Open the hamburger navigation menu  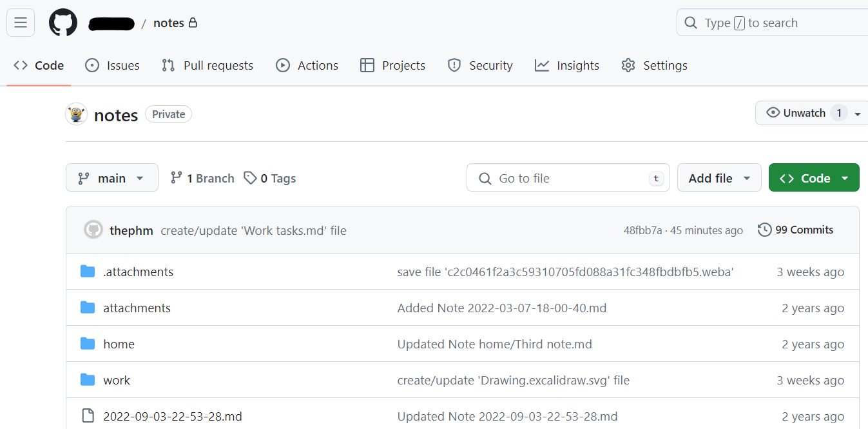21,23
